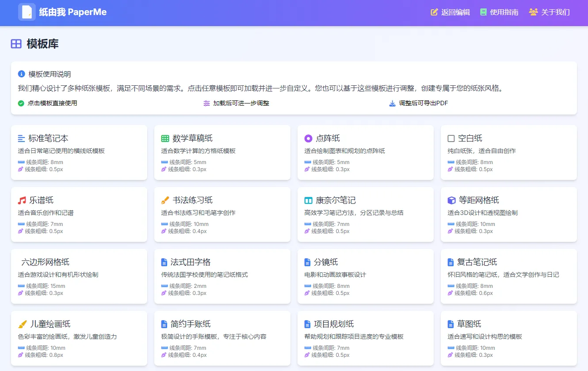Click the purple dot icon on 点阵纸

pos(308,138)
